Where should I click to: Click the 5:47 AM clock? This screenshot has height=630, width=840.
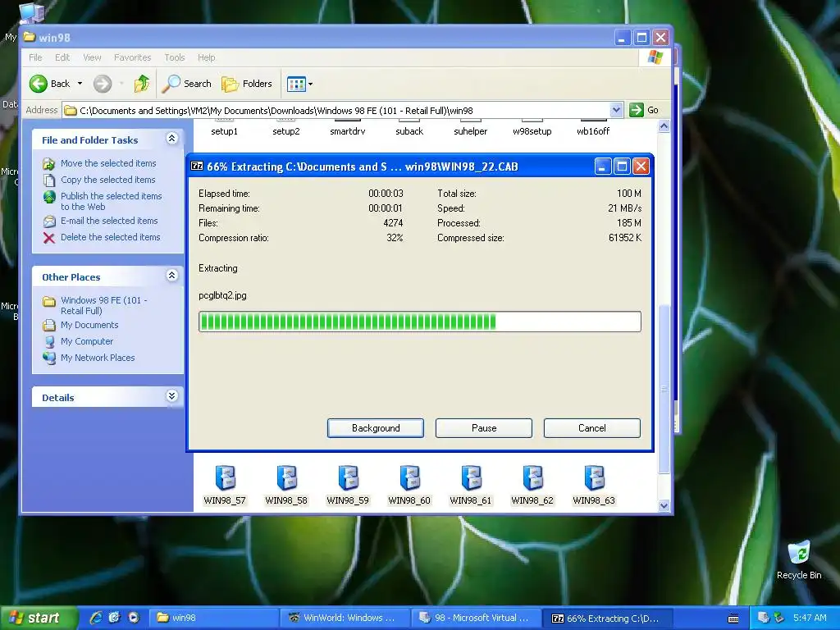point(810,618)
